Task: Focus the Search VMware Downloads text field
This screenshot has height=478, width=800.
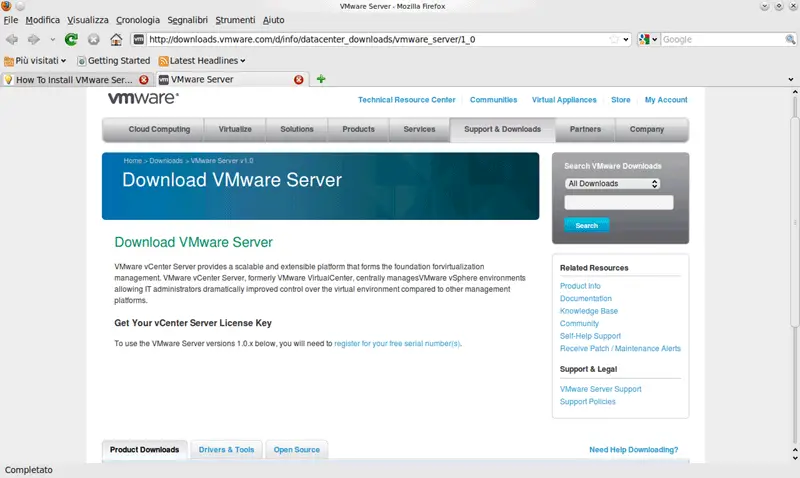Action: click(619, 203)
